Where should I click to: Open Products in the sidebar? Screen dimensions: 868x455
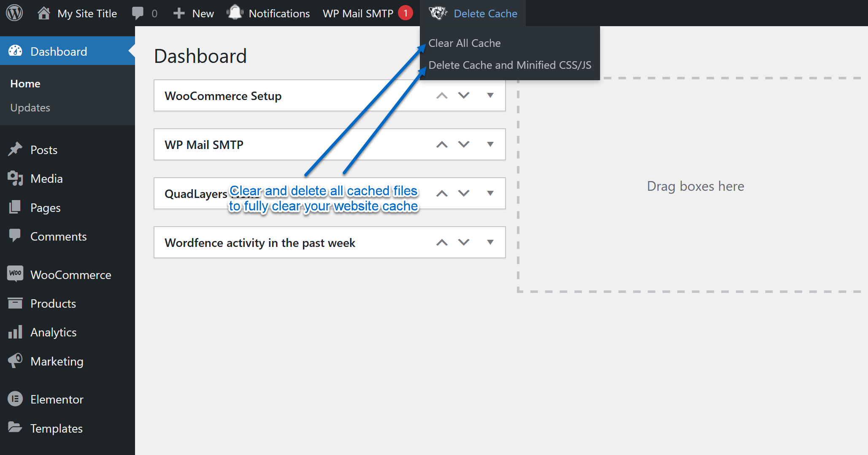[68, 303]
